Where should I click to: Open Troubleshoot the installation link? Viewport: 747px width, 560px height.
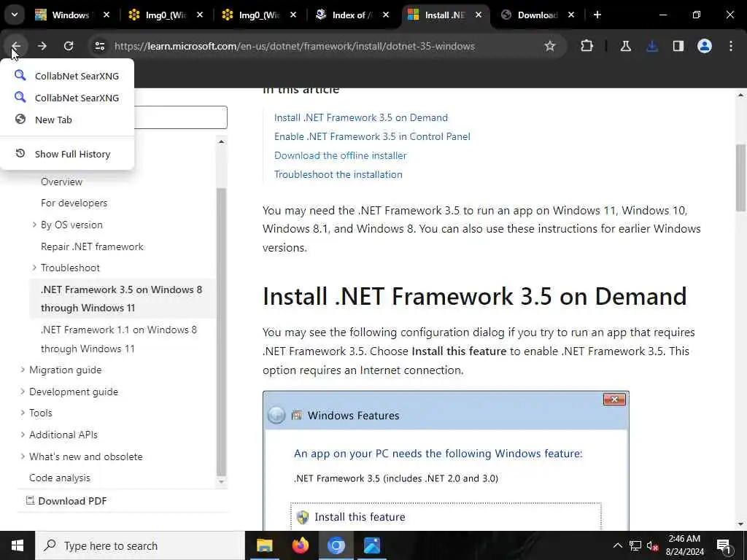[x=338, y=175]
